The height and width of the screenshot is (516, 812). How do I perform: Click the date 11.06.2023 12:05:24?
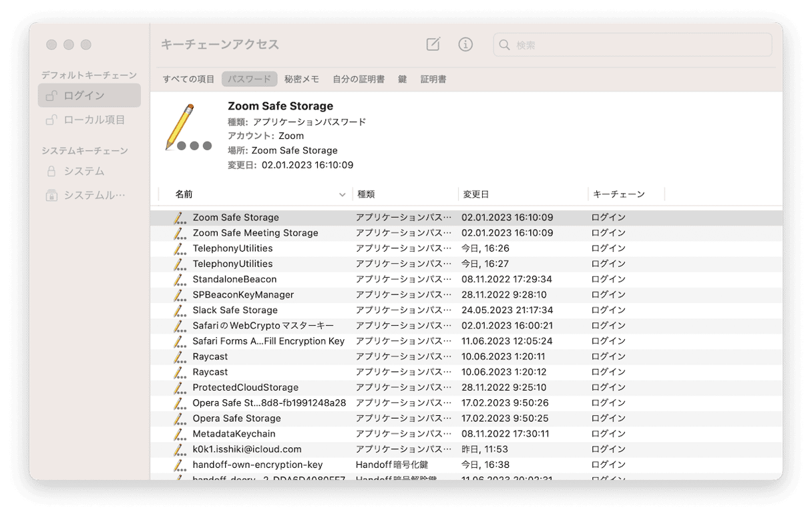point(507,341)
